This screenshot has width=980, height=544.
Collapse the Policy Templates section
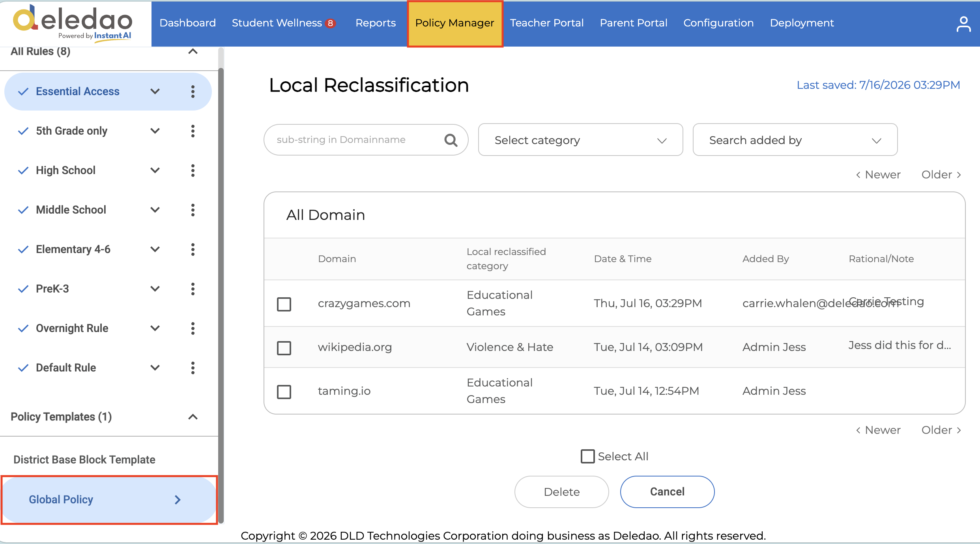193,417
